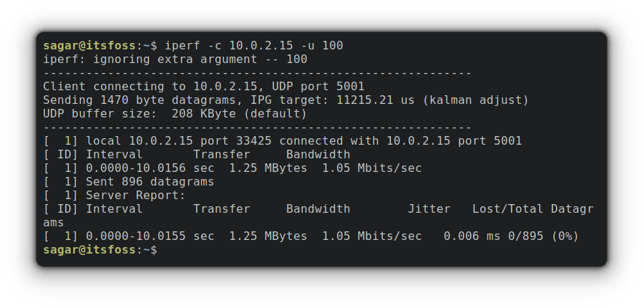Click the first dashed separator line
The height and width of the screenshot is (308, 644).
[258, 73]
